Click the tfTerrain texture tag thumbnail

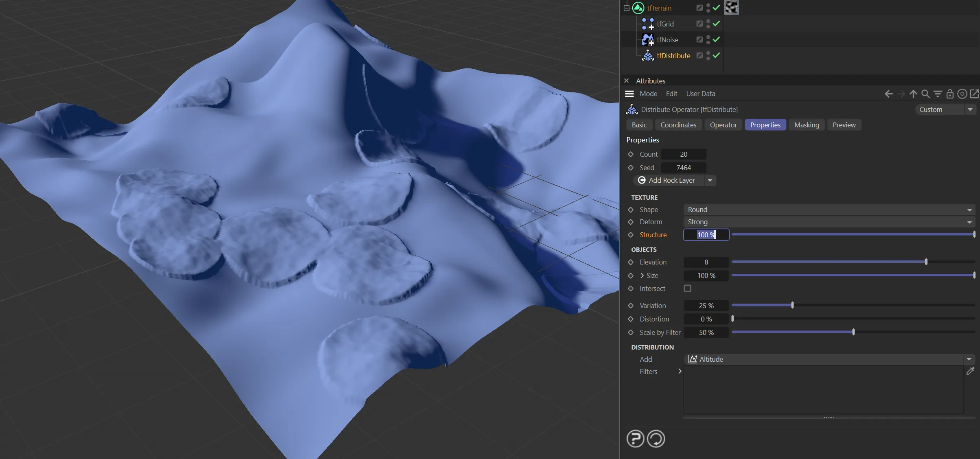(x=731, y=7)
